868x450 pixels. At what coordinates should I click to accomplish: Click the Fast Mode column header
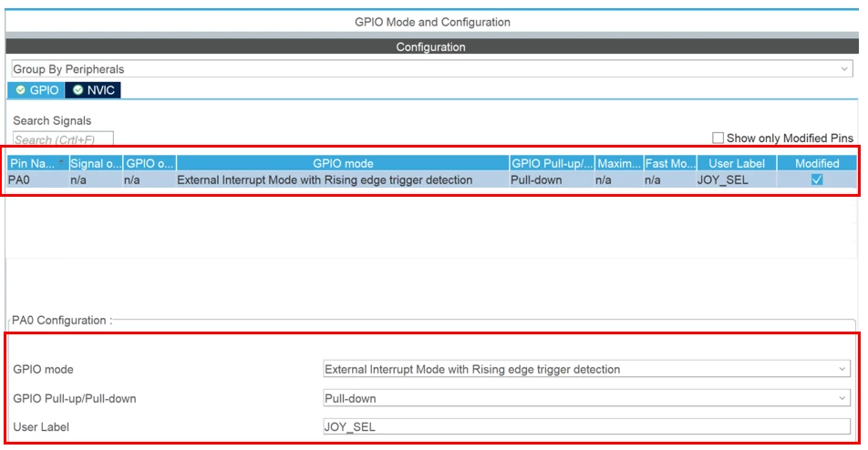point(670,163)
